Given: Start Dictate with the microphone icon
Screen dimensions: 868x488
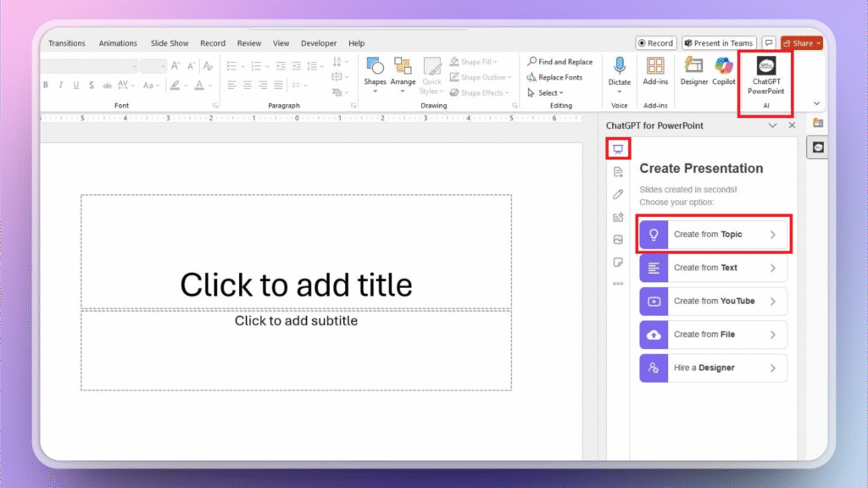Looking at the screenshot, I should (x=620, y=71).
